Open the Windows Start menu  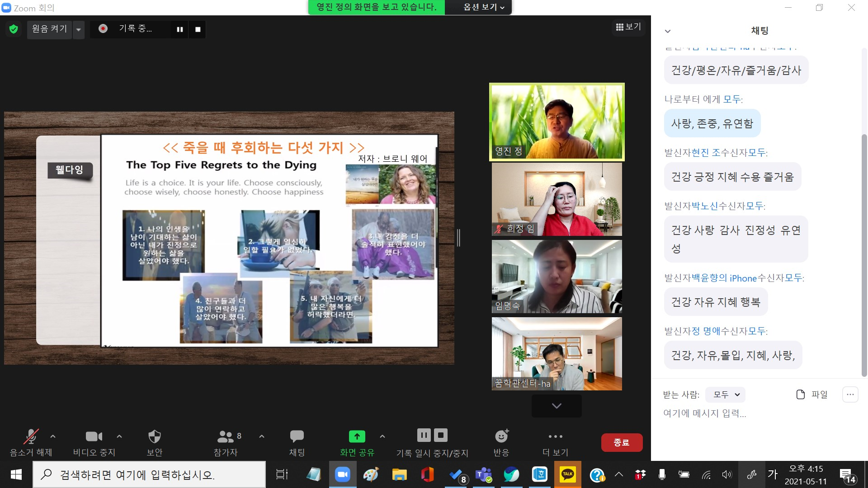click(16, 474)
